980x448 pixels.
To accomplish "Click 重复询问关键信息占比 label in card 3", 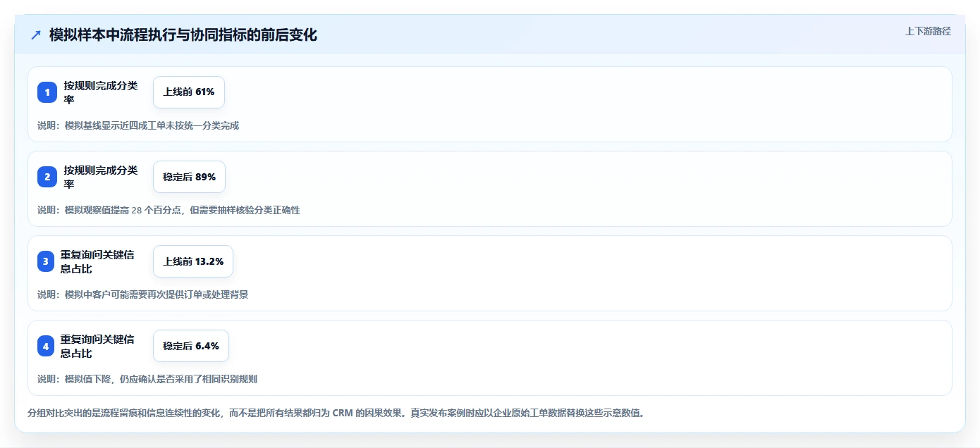I will 97,261.
